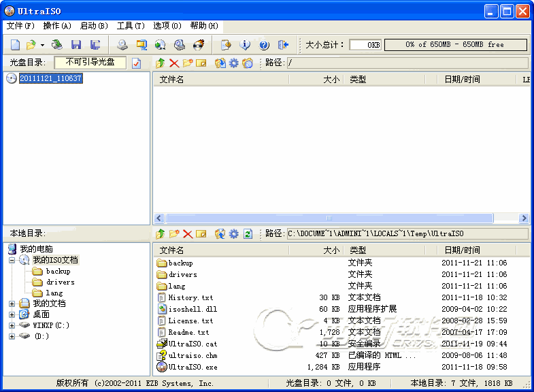
Task: Toggle the boot properties checkmark icon
Action: [x=136, y=63]
